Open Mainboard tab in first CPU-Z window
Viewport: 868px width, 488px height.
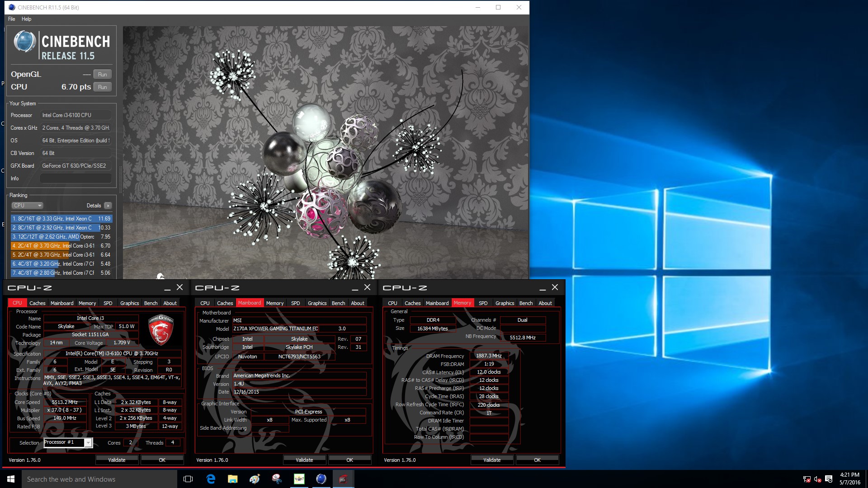click(x=62, y=303)
